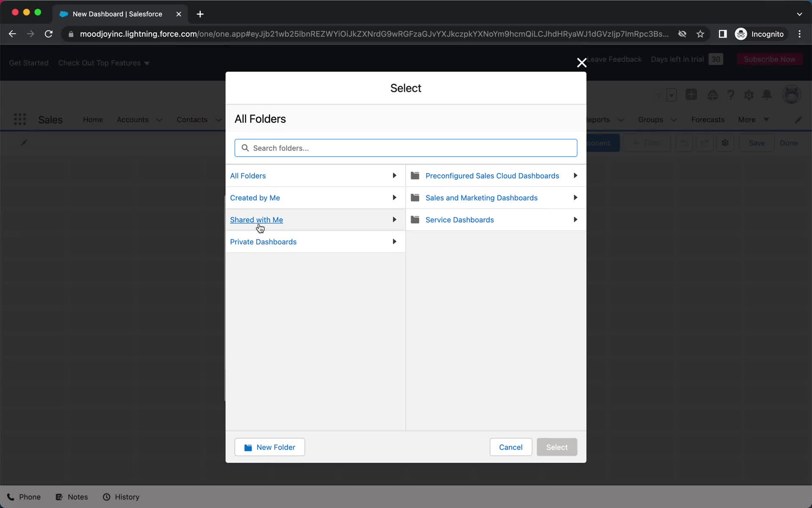The height and width of the screenshot is (508, 812).
Task: Click the Select confirmation button
Action: click(557, 447)
